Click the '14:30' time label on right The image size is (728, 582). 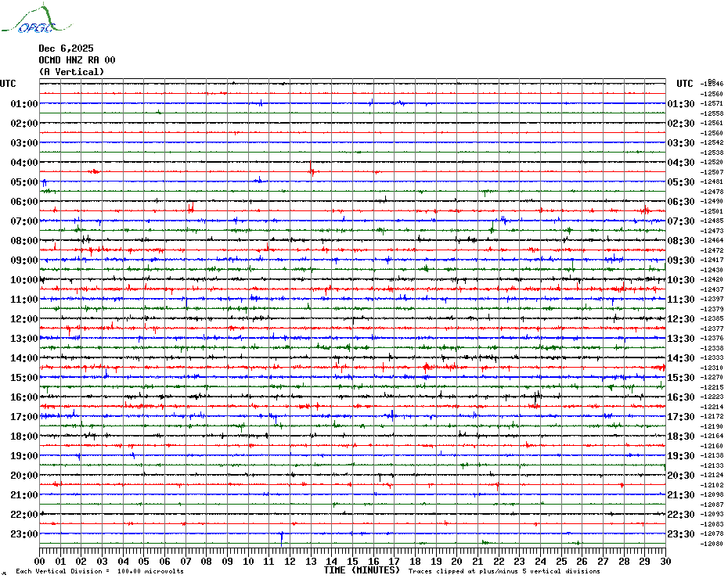[681, 358]
